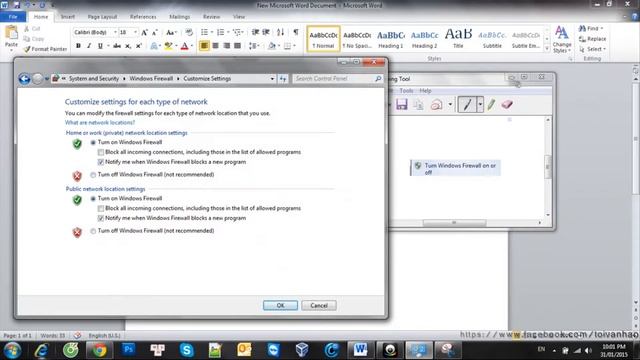Click the Sort icon in Paragraph group
The height and width of the screenshot is (360, 640).
(280, 32)
